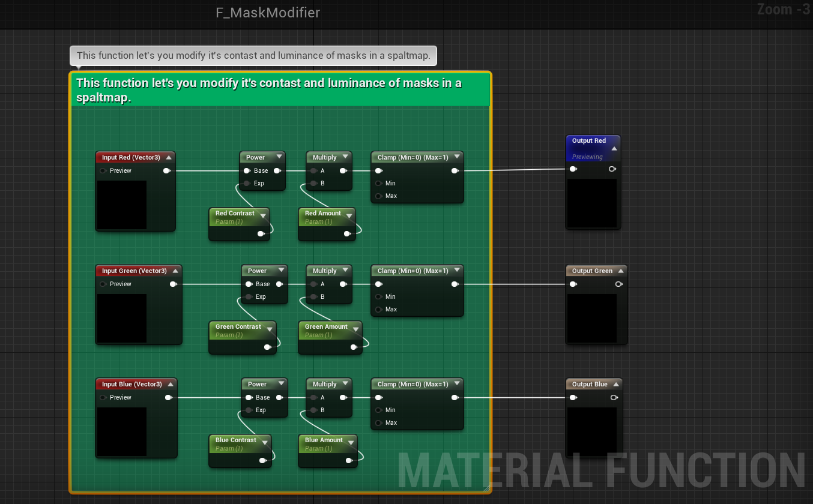Expand the Red Contrast parameter node arrow
Viewport: 813px width, 504px height.
pyautogui.click(x=263, y=216)
